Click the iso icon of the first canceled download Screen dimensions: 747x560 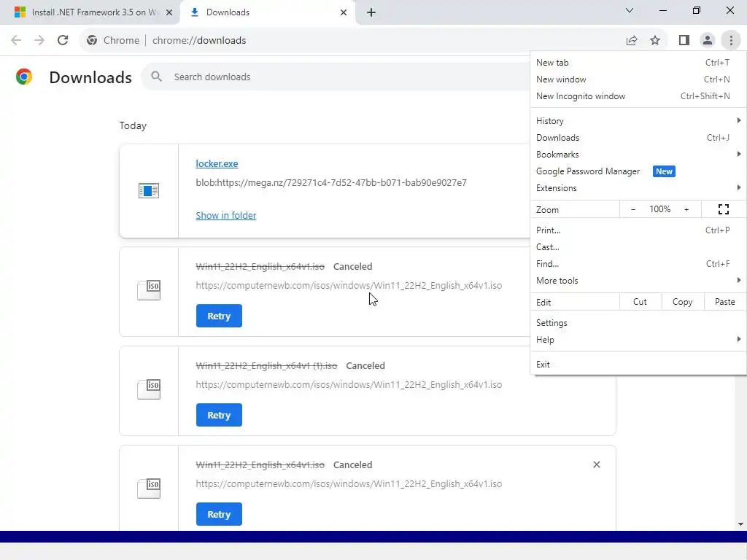point(149,290)
